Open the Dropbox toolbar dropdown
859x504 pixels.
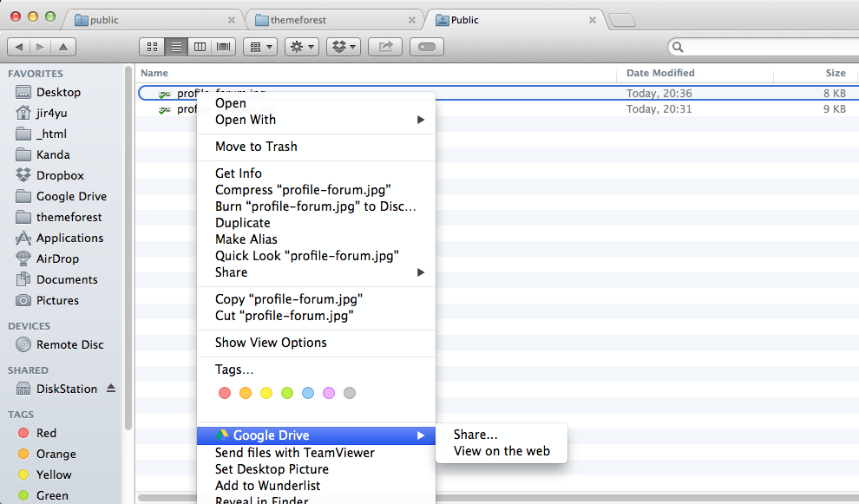click(x=344, y=47)
